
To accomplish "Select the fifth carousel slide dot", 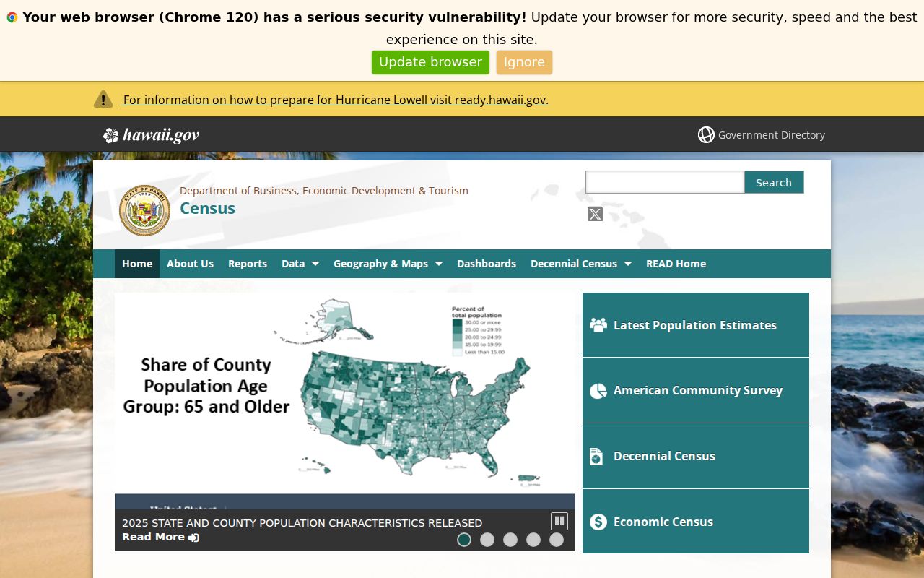I will [x=557, y=540].
